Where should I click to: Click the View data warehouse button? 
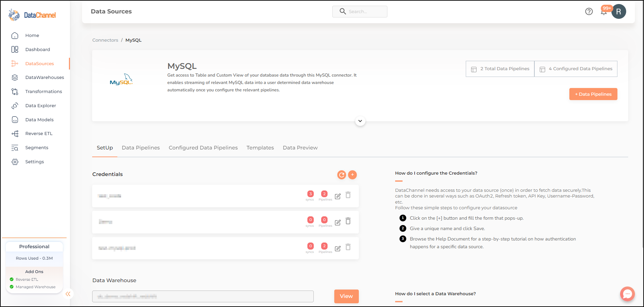(x=346, y=296)
